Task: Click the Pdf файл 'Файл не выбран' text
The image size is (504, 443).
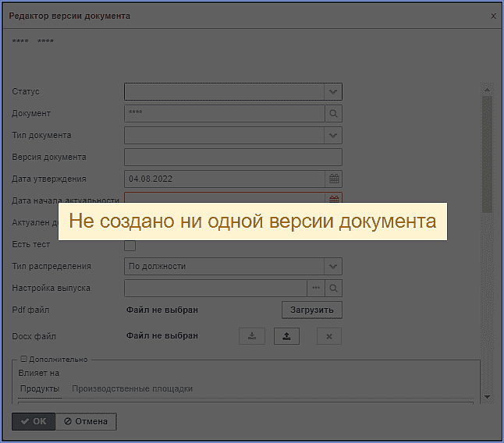Action: 162,310
